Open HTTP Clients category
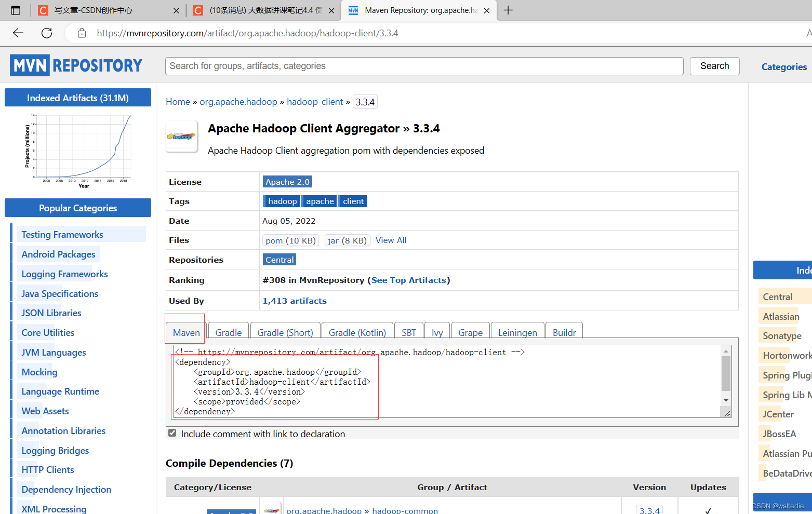 (48, 470)
